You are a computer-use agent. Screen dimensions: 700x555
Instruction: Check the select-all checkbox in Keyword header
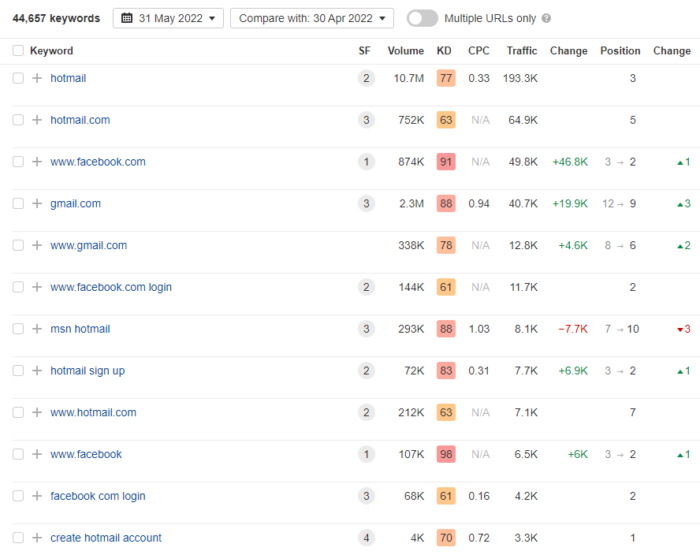tap(18, 50)
